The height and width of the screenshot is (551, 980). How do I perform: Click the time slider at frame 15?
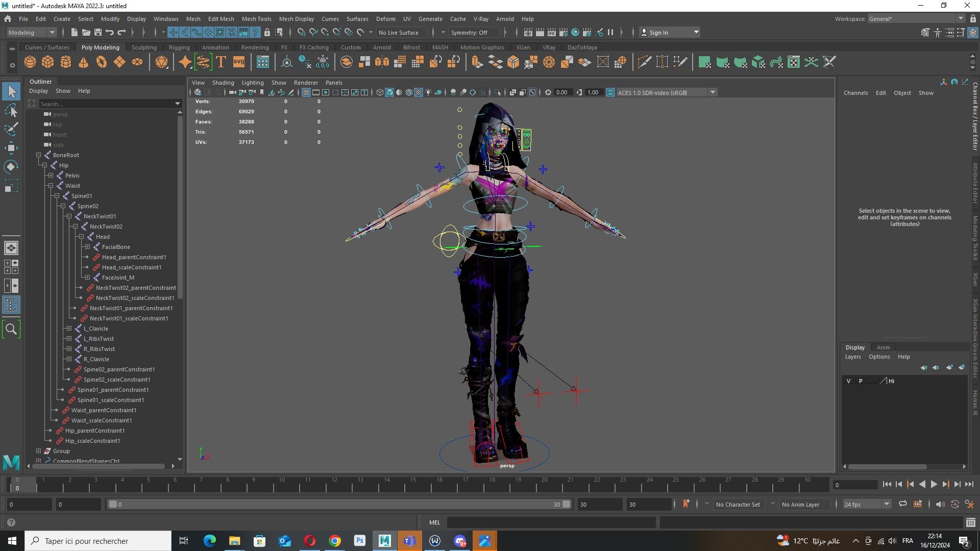[x=413, y=484]
